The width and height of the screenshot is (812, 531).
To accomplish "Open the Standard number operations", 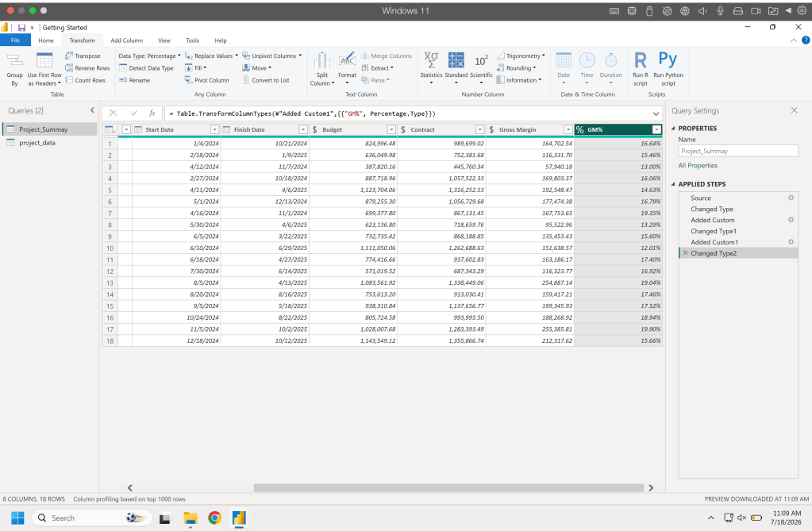I will coord(456,69).
